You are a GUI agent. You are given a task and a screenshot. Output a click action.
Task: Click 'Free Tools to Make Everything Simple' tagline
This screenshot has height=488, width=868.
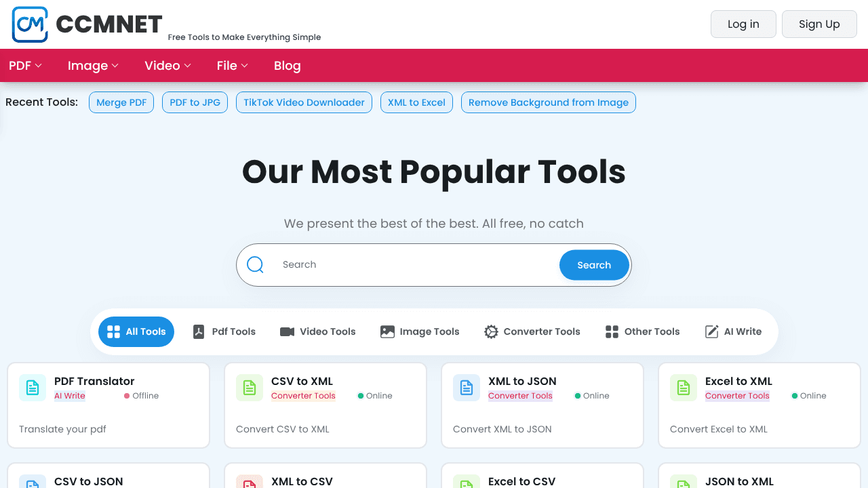click(x=244, y=37)
